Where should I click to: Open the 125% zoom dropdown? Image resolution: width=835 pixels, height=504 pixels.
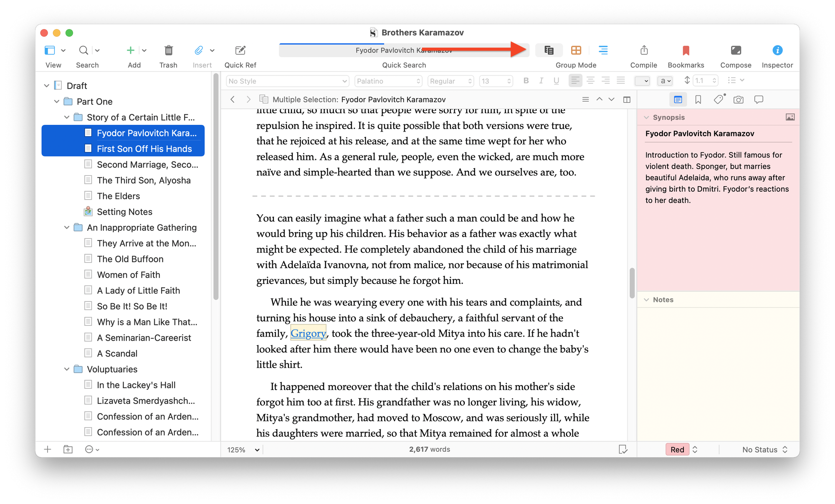(x=243, y=450)
